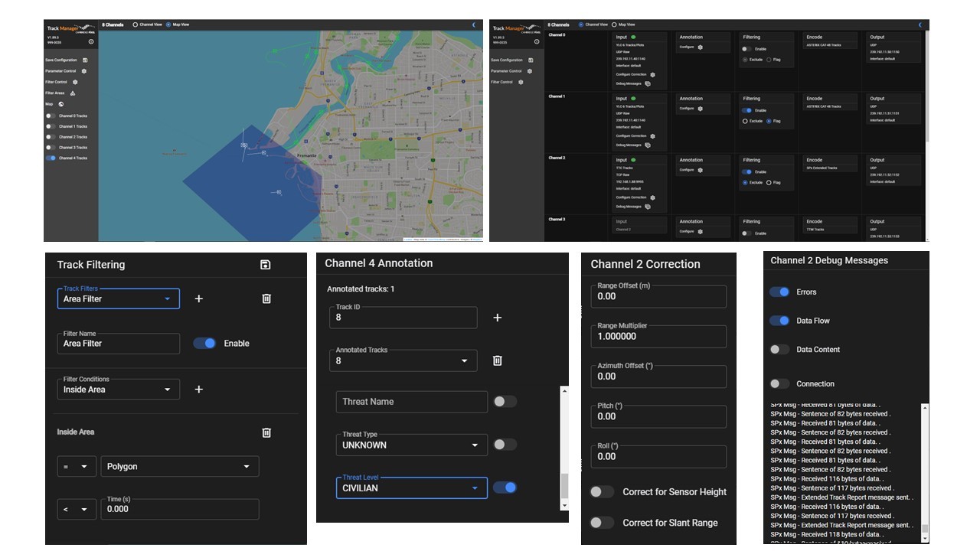The height and width of the screenshot is (551, 980).
Task: Expand the Polygon area dropdown
Action: (x=179, y=466)
